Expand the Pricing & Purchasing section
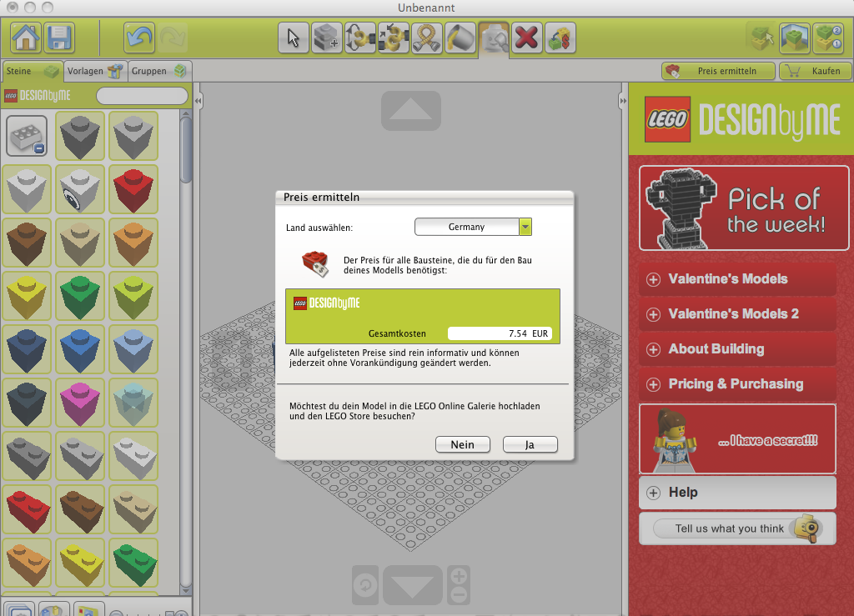The width and height of the screenshot is (854, 616). click(737, 385)
